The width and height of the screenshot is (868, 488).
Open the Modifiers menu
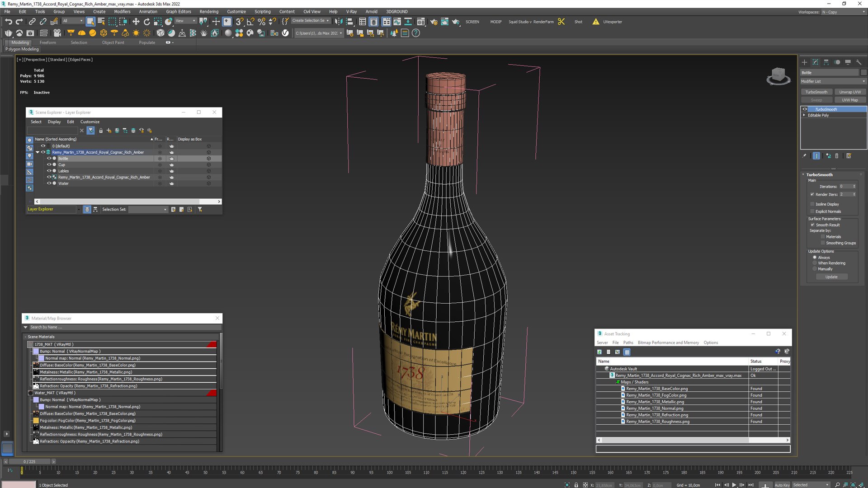tap(122, 12)
